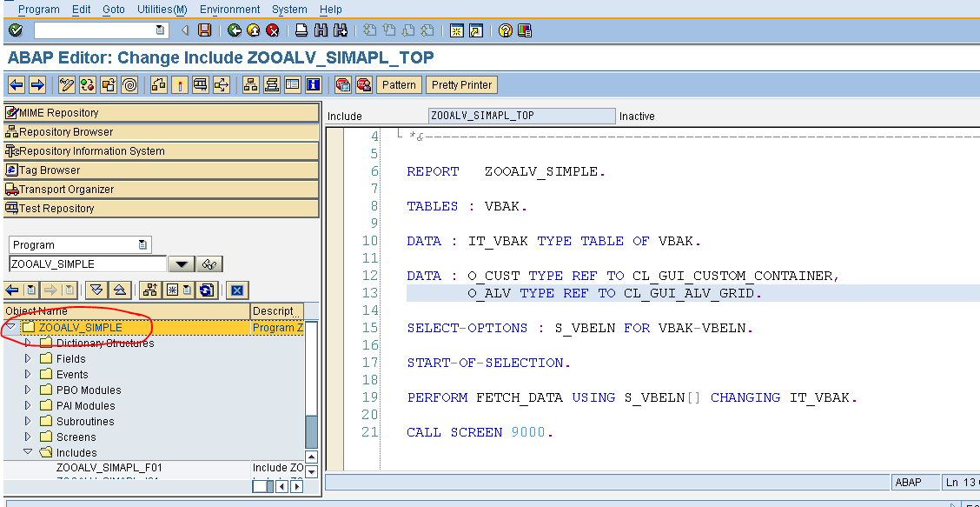Click the Pretty Printer button
The width and height of the screenshot is (980, 507).
[461, 84]
